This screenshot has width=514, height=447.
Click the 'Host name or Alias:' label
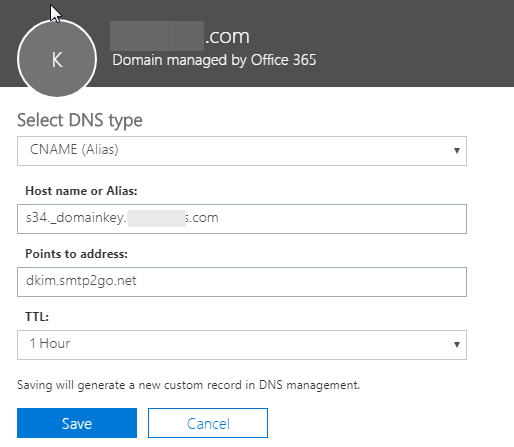81,191
